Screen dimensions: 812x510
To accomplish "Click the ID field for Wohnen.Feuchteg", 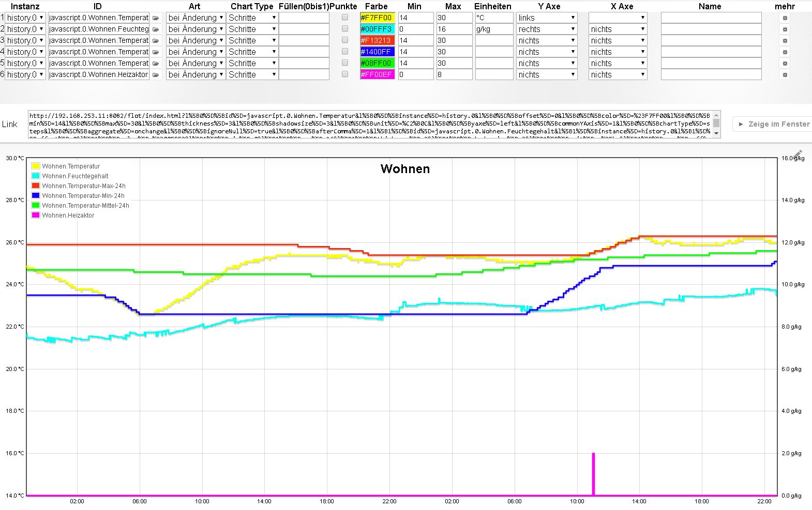I will [x=99, y=29].
